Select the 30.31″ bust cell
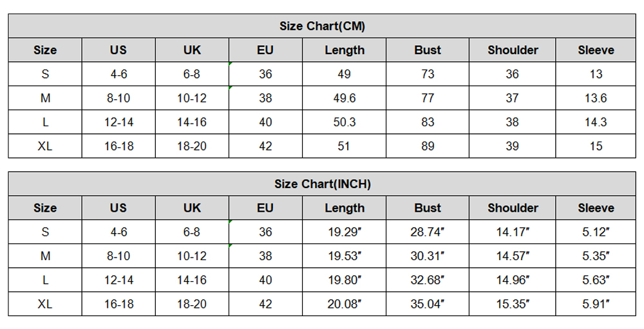Viewport: 644px width, 329px height. [x=428, y=256]
